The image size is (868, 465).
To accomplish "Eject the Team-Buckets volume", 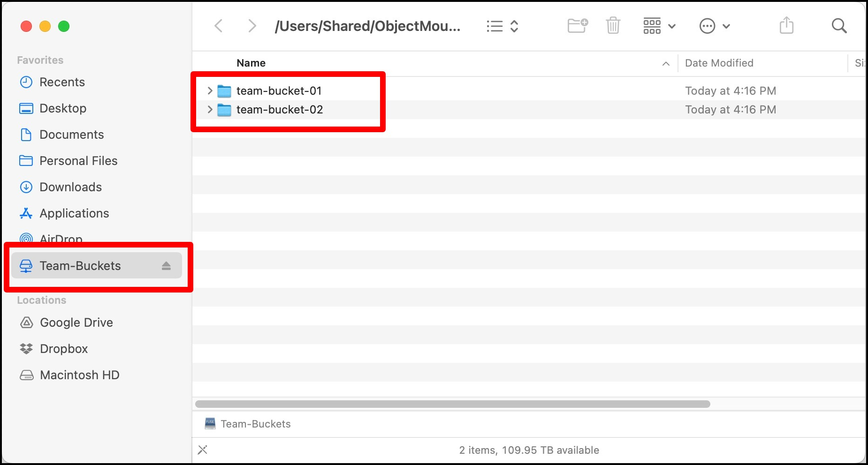I will 166,266.
